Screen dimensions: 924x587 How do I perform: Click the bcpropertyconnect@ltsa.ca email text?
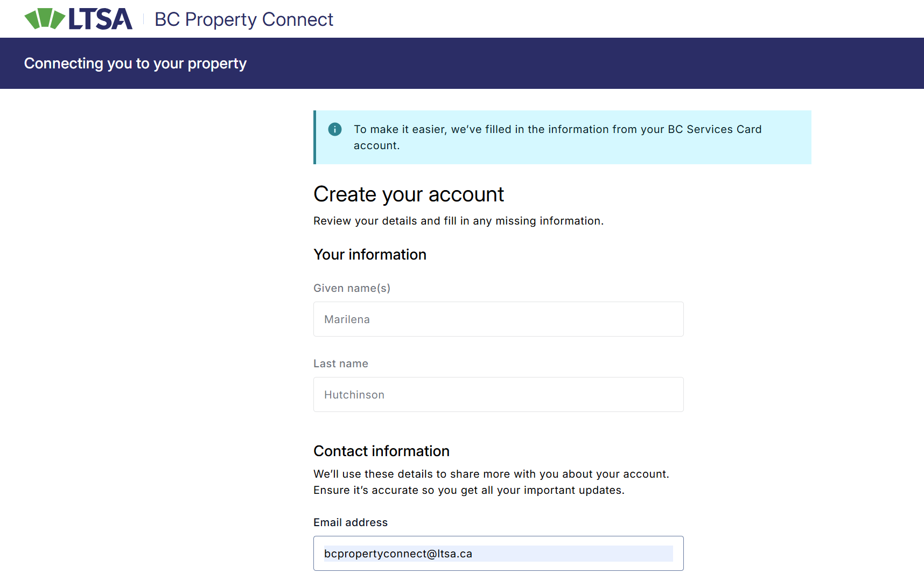point(398,554)
